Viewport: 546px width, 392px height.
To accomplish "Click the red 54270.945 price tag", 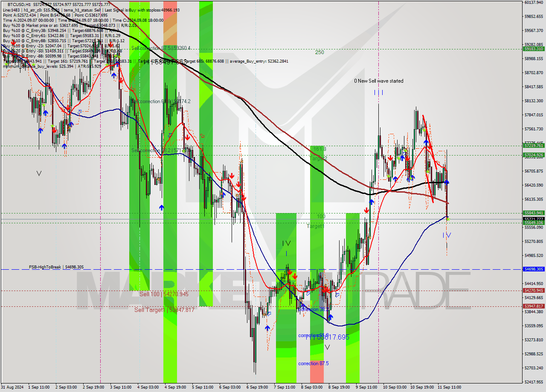I will click(533, 291).
